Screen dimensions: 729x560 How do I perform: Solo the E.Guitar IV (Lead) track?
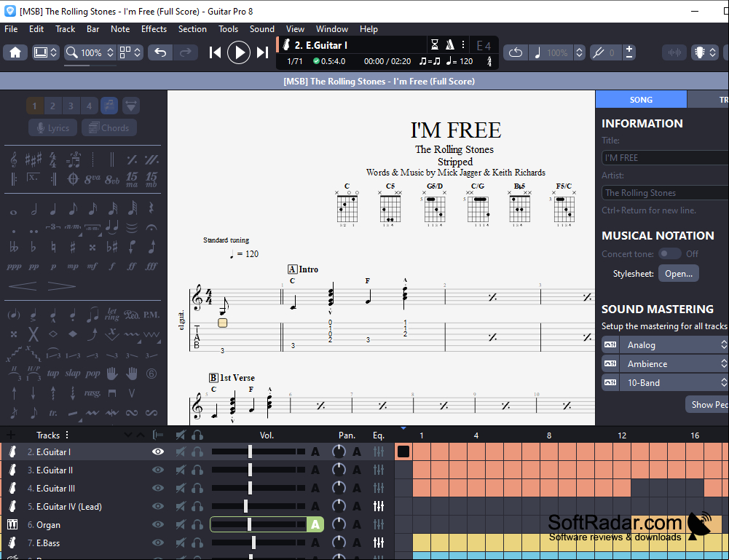coord(197,506)
